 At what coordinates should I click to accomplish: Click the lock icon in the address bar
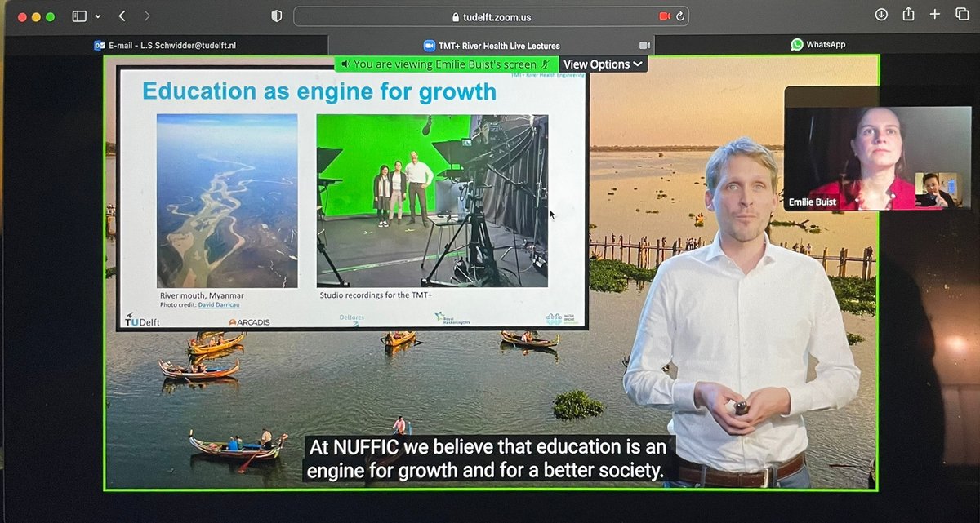456,16
